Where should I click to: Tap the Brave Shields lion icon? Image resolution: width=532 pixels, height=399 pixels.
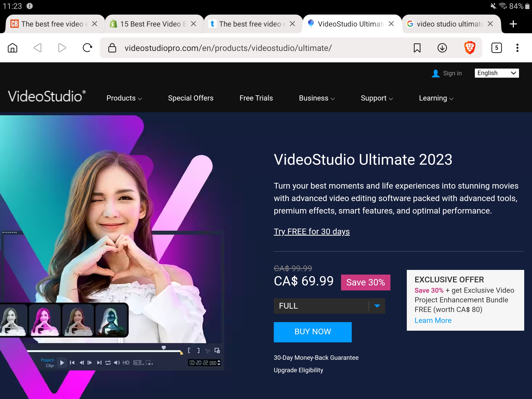(x=470, y=48)
